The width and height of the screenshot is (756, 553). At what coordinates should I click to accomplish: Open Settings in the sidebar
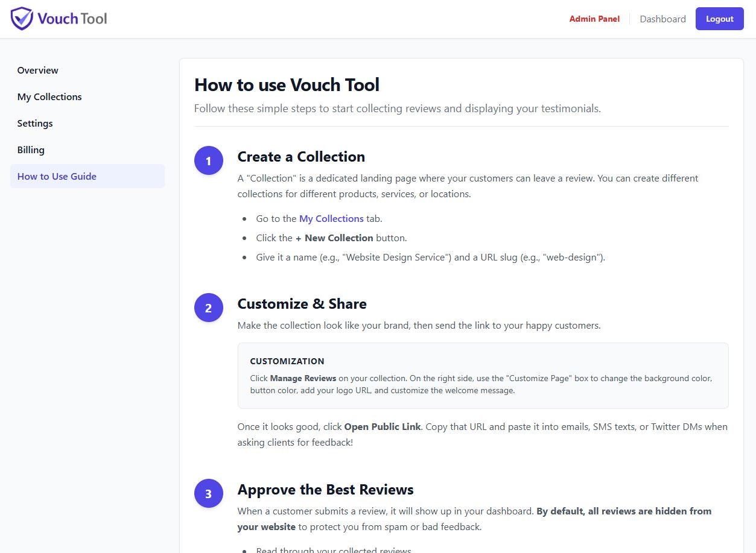35,123
